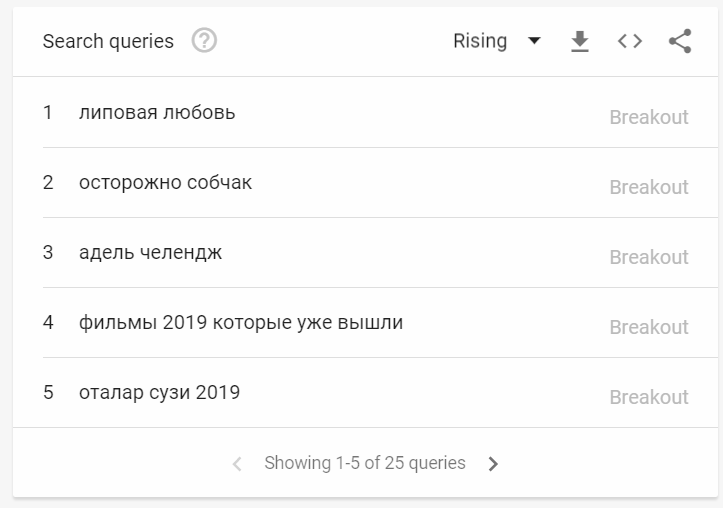Click "Showing 1-5 of 25 queries" text
The image size is (723, 508).
click(x=365, y=463)
